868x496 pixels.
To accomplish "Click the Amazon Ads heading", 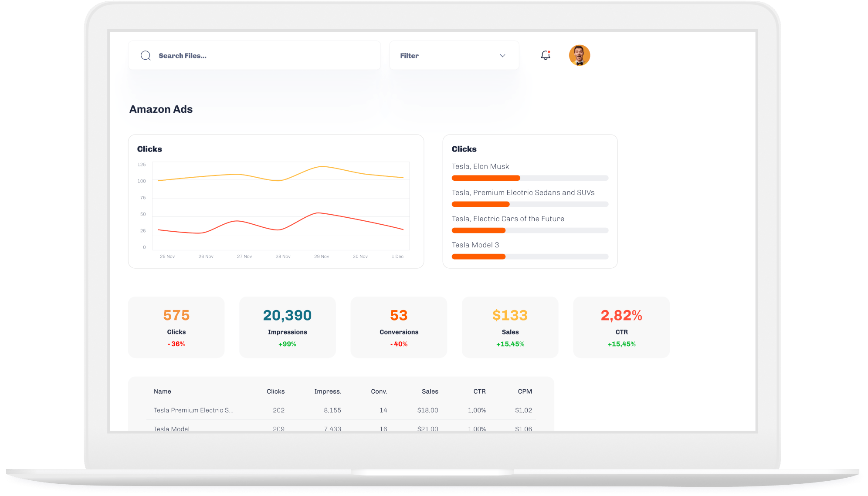I will (x=161, y=109).
